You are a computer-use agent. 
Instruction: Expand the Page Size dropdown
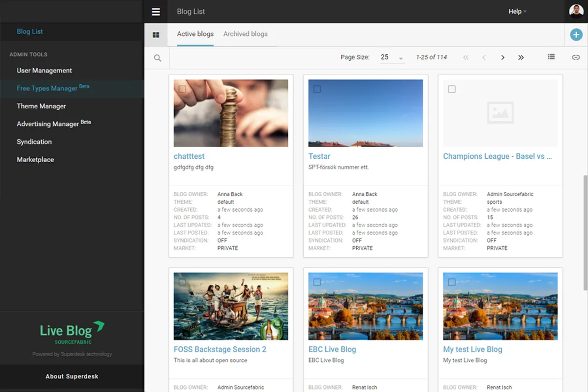point(392,58)
